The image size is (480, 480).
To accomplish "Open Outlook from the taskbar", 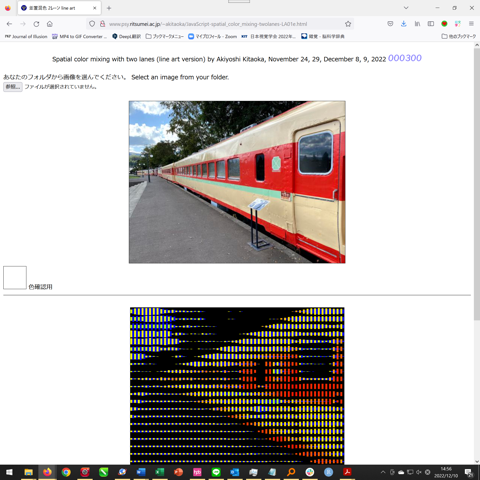I will (x=235, y=472).
